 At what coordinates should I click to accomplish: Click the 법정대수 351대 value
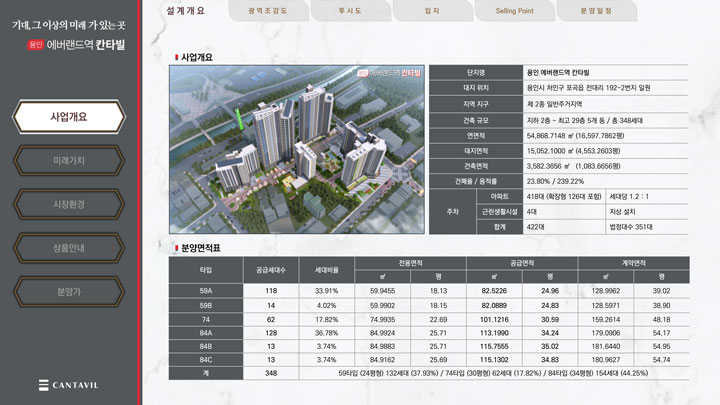631,227
